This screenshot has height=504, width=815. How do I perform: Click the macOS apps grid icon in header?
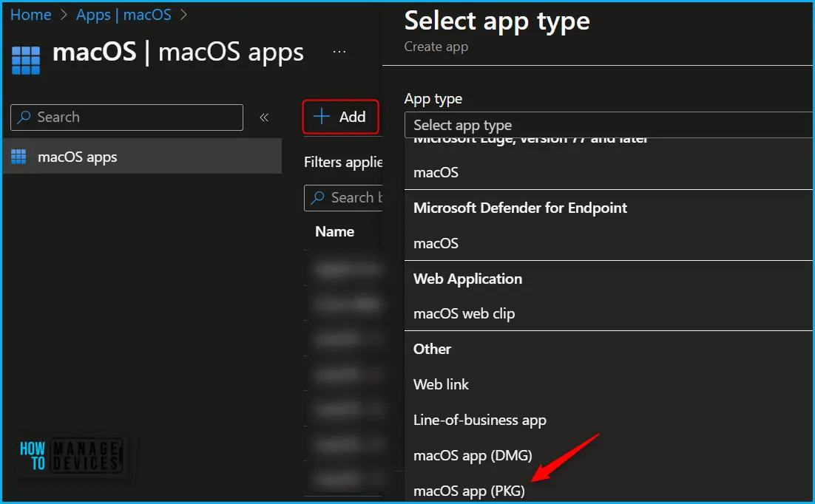pyautogui.click(x=25, y=61)
